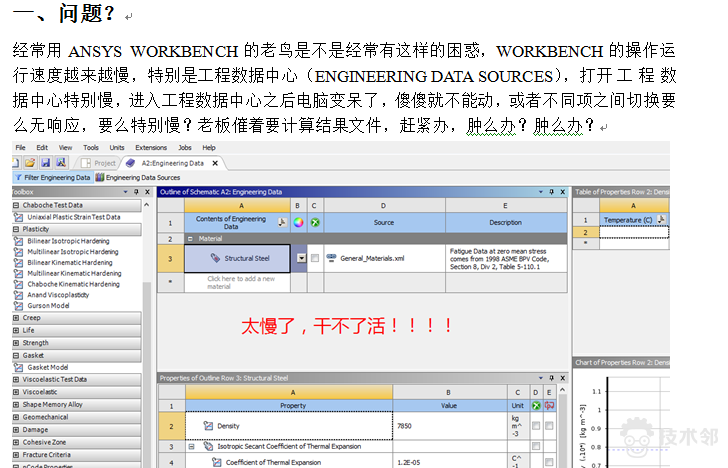The height and width of the screenshot is (468, 728).
Task: Switch to the Project tab
Action: 98,163
